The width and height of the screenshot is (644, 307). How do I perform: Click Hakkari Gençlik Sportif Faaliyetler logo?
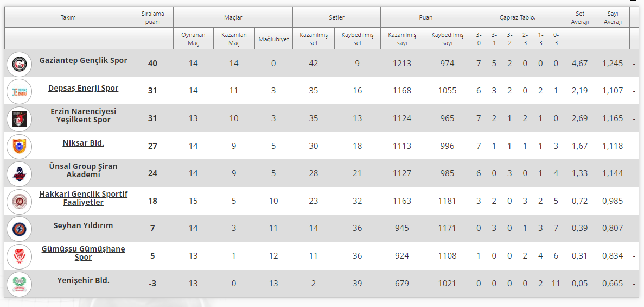click(x=19, y=202)
